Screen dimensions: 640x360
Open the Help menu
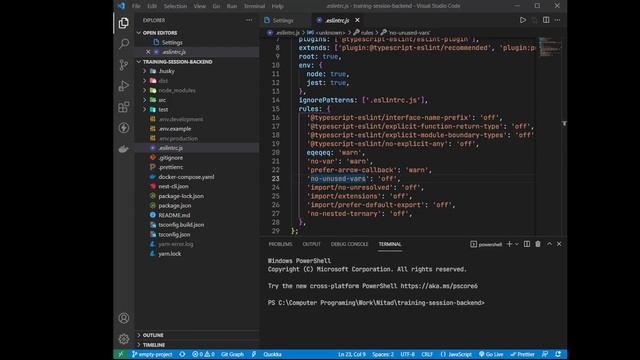tap(278, 6)
